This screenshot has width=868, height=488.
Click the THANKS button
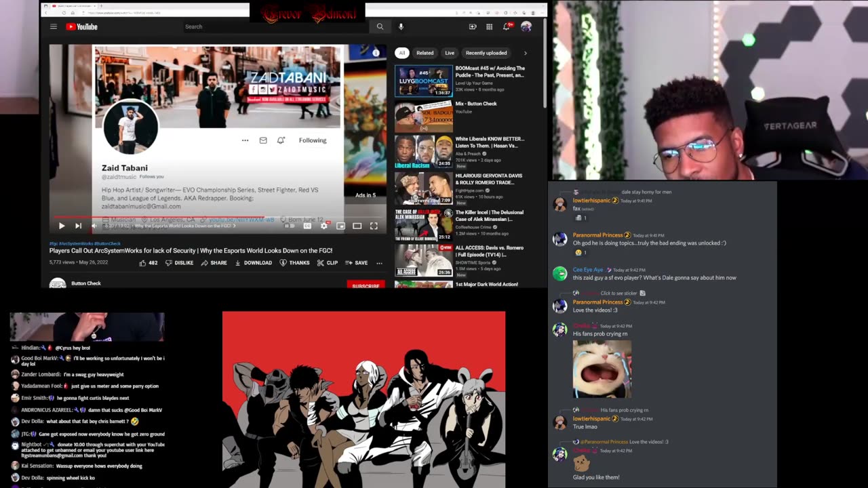294,263
